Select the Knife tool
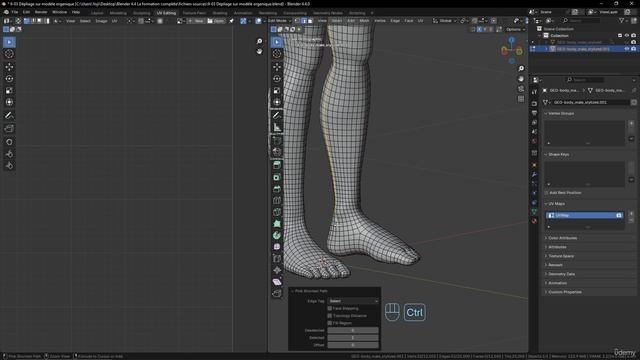This screenshot has height=360, width=640. [x=277, y=212]
